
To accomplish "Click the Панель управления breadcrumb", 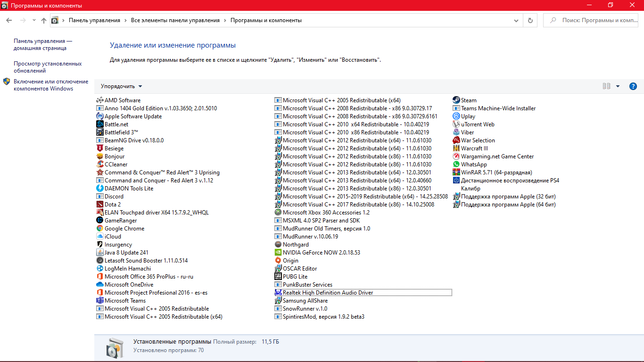I will tap(94, 20).
